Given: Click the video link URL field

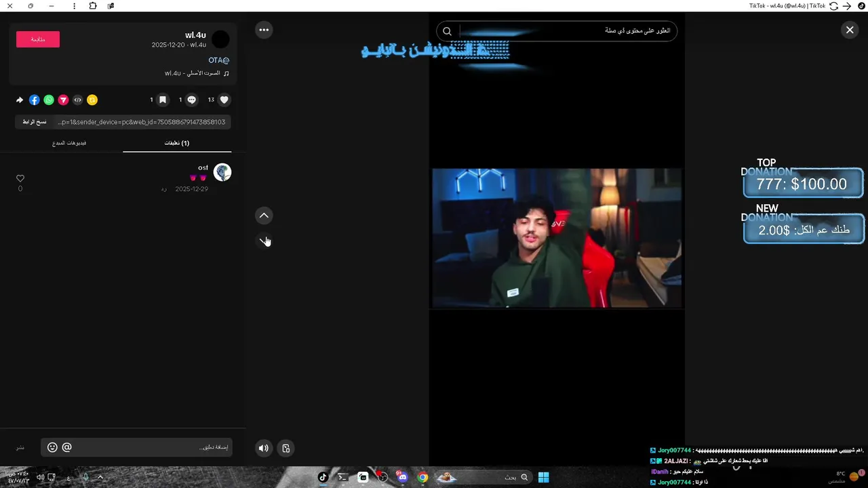Looking at the screenshot, I should click(142, 122).
